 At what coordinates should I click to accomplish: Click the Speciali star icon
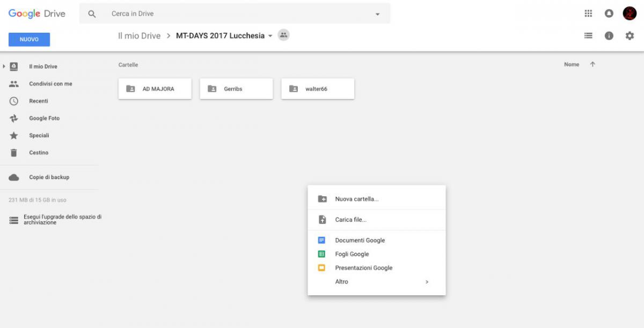pos(14,135)
